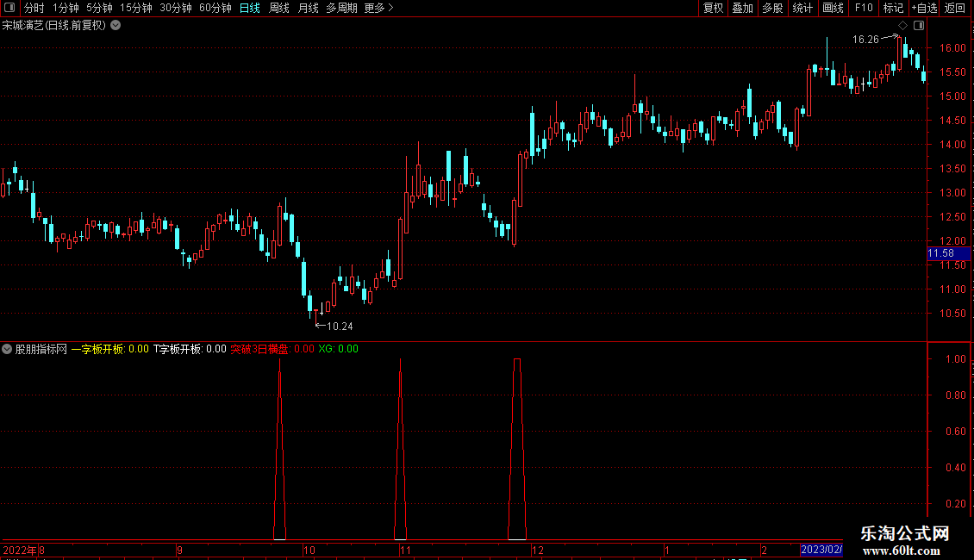Click the 统计 statistics button
Viewport: 974px width, 560px height.
pyautogui.click(x=802, y=8)
